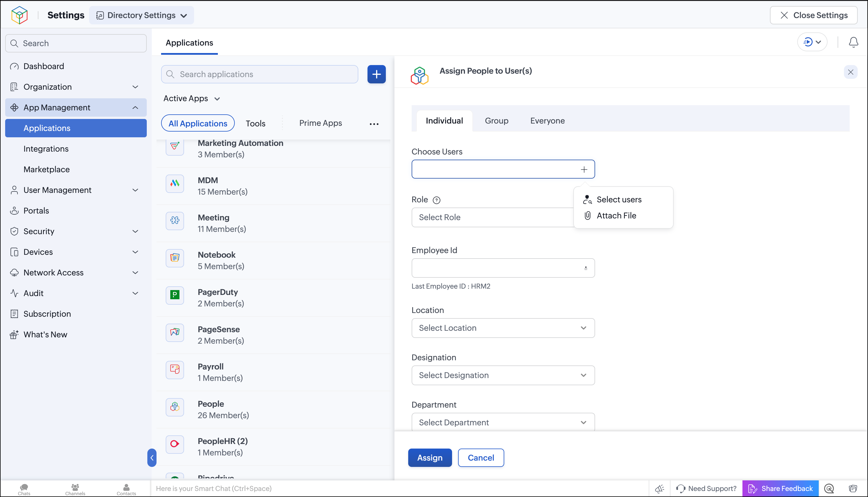
Task: Open the Marketing Automation app icon
Action: click(x=175, y=147)
